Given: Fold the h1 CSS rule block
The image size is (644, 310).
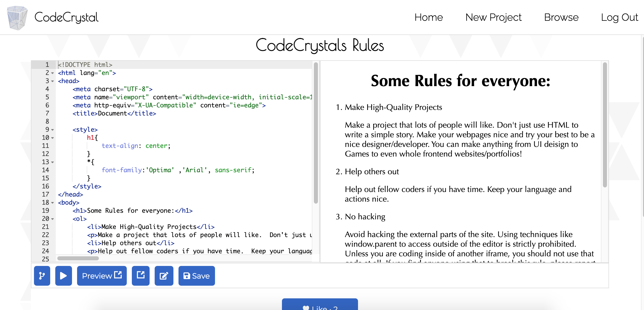Looking at the screenshot, I should click(52, 138).
